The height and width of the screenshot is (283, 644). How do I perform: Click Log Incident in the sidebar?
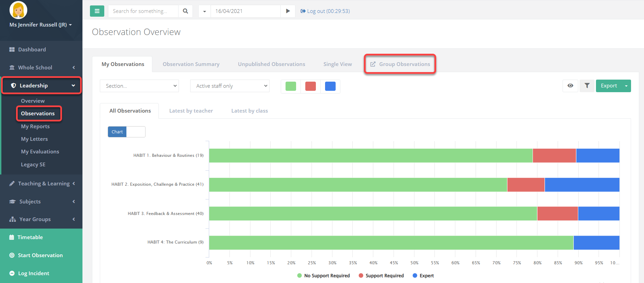(x=41, y=273)
